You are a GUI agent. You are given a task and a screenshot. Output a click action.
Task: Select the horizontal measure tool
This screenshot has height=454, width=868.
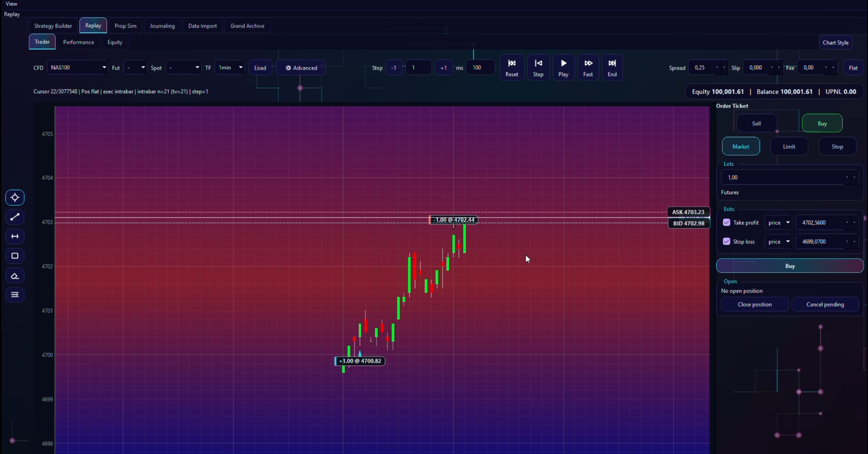point(15,237)
